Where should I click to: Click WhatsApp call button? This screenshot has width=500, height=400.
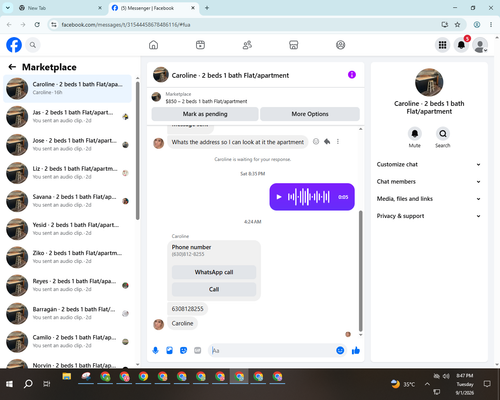pyautogui.click(x=214, y=272)
